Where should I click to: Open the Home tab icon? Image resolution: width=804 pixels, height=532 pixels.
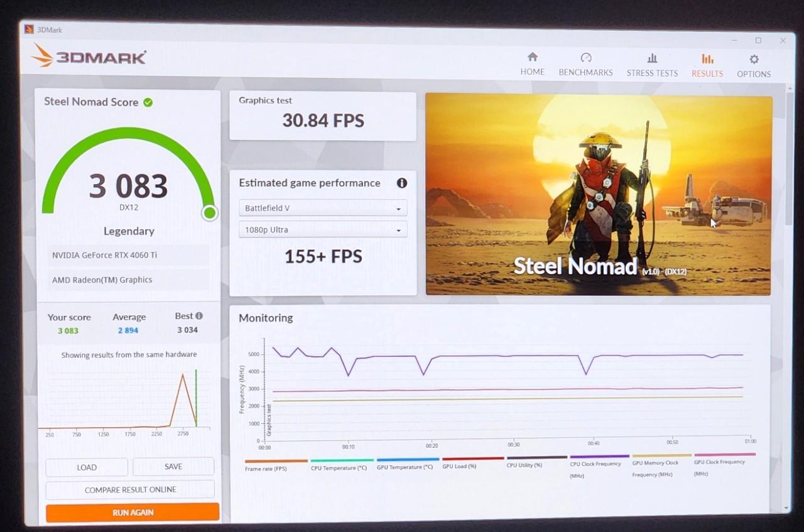(x=533, y=57)
